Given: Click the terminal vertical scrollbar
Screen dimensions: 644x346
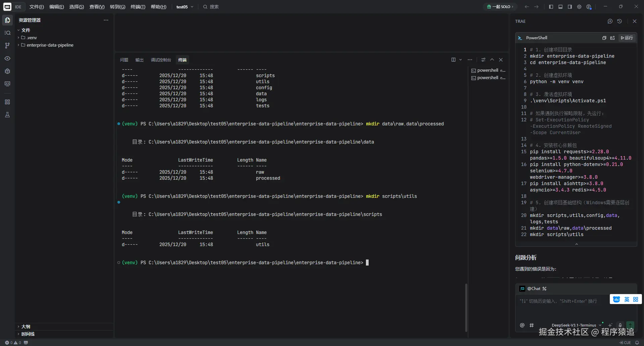Looking at the screenshot, I should [x=466, y=307].
